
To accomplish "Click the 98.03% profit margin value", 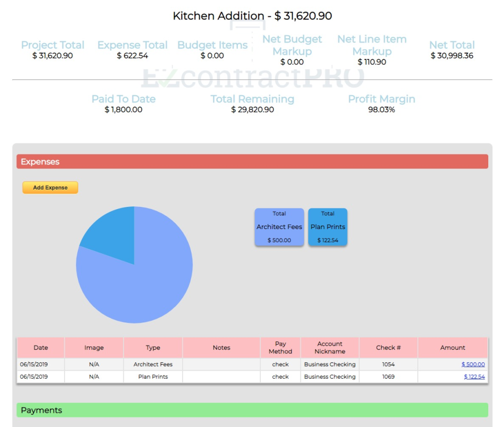I will coord(382,110).
